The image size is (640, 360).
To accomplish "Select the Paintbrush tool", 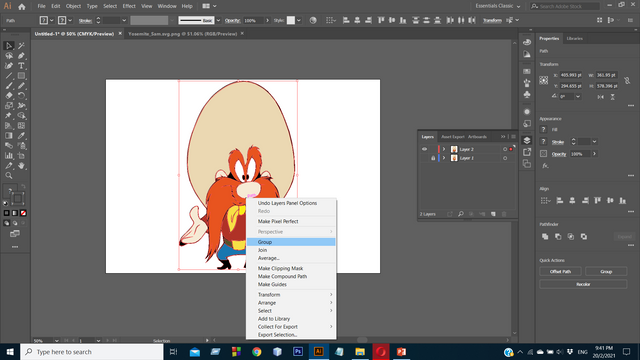I will [x=9, y=86].
